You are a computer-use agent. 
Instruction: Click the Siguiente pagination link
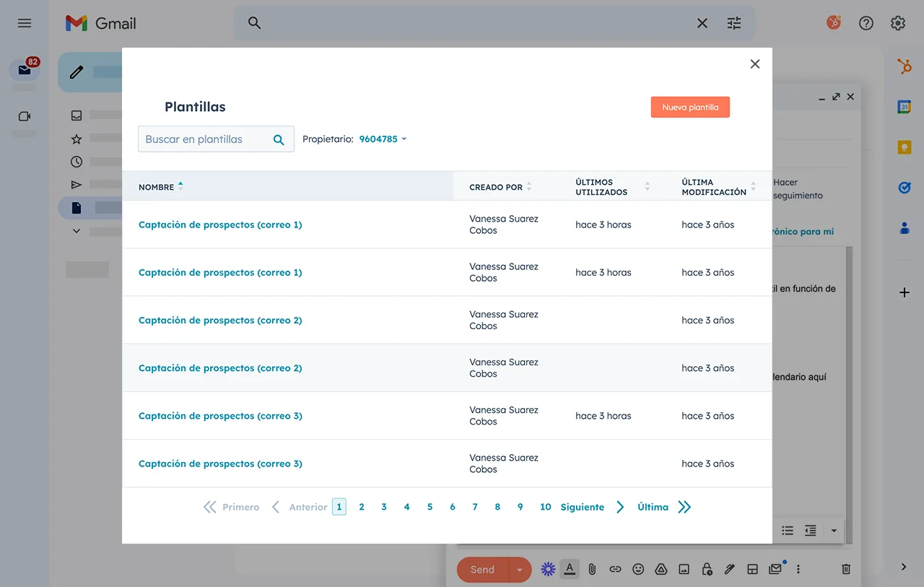[583, 507]
